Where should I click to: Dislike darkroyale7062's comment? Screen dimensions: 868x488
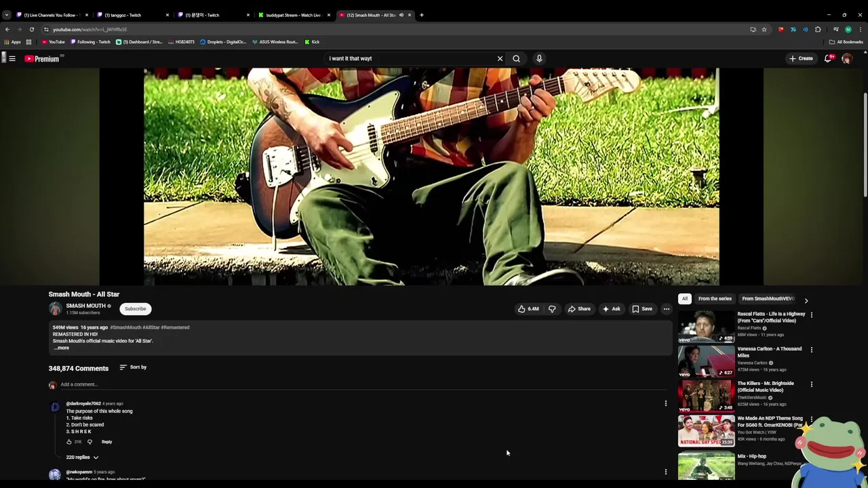pos(90,442)
